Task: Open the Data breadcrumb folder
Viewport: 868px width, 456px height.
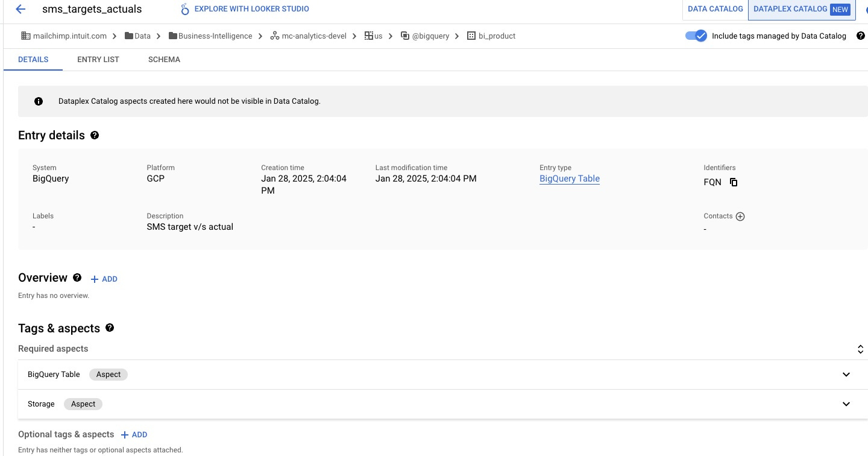Action: tap(142, 36)
